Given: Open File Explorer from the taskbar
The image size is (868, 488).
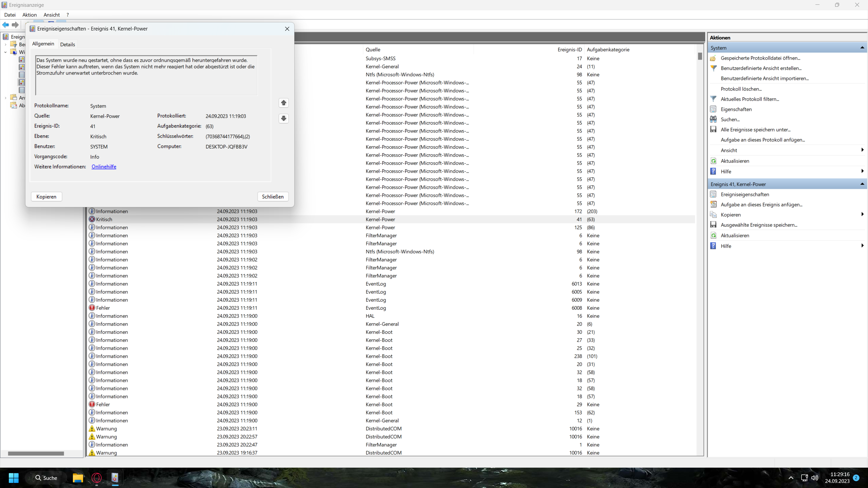Looking at the screenshot, I should tap(78, 478).
